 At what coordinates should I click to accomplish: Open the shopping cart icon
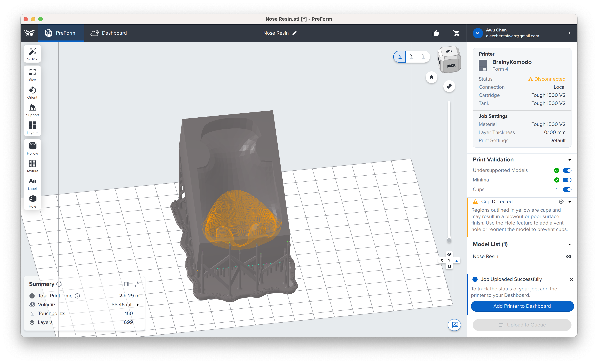456,33
